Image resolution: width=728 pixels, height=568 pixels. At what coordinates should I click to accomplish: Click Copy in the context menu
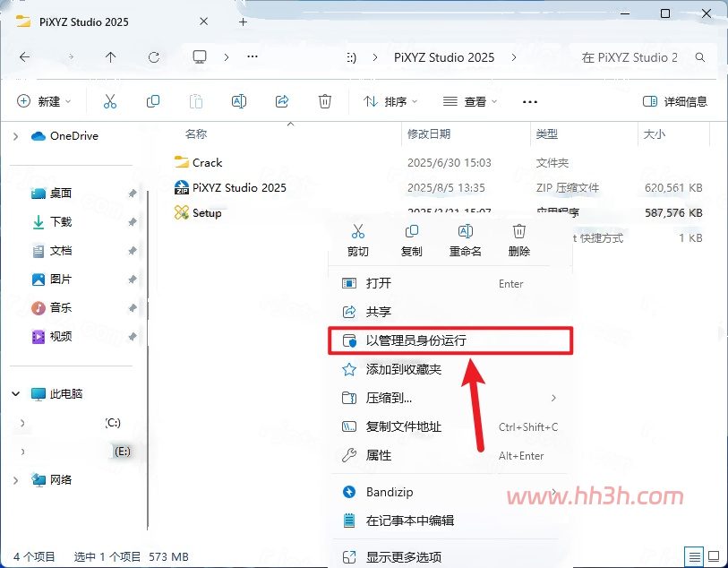[411, 240]
